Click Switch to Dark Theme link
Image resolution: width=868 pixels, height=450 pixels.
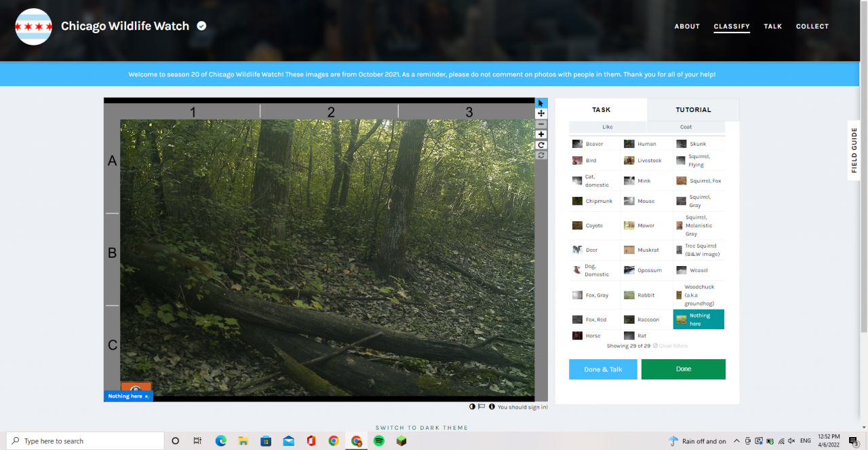tap(422, 428)
